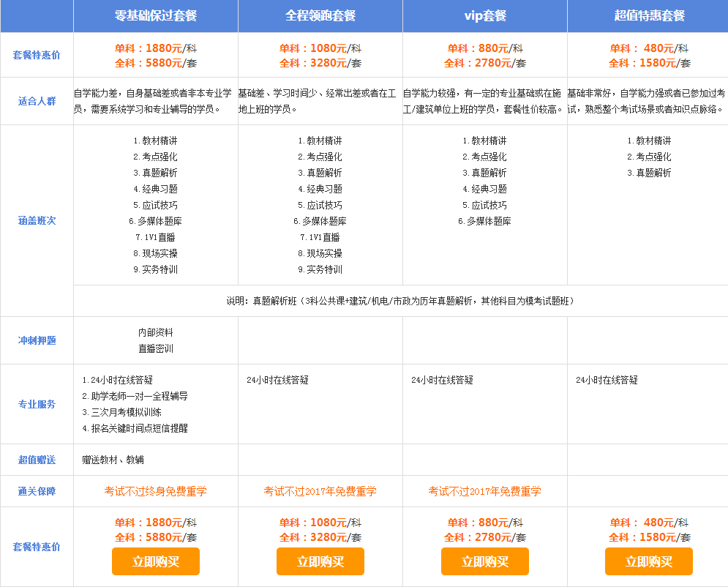Click 立即购买 button under 零基础保过套餐
Viewport: 728px width, 587px height.
pos(155,561)
